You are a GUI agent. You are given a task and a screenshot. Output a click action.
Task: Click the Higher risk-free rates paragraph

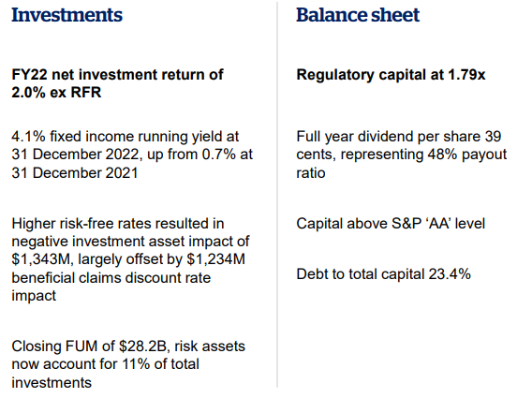pos(130,259)
